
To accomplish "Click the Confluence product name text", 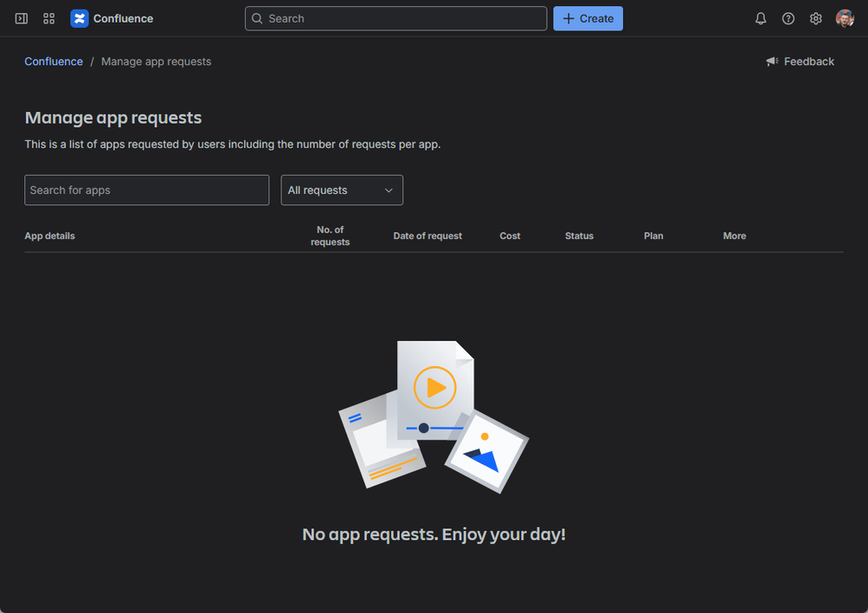I will click(x=123, y=19).
